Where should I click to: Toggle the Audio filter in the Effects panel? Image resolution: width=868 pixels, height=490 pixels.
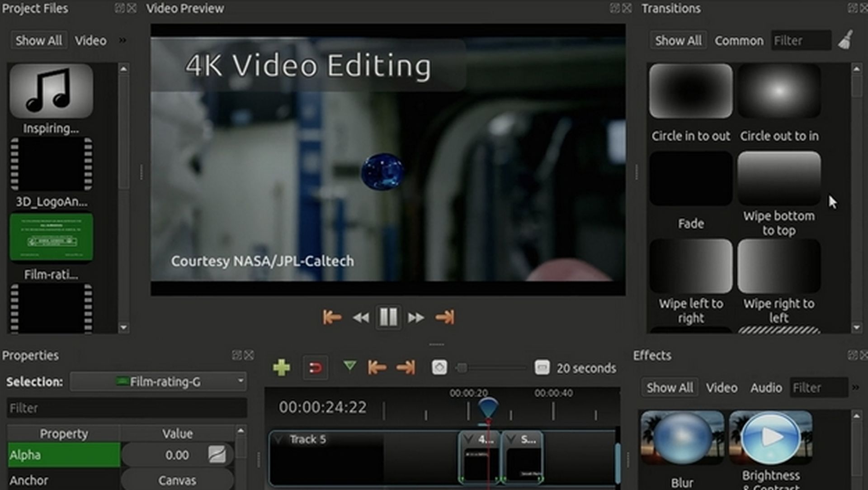point(766,387)
